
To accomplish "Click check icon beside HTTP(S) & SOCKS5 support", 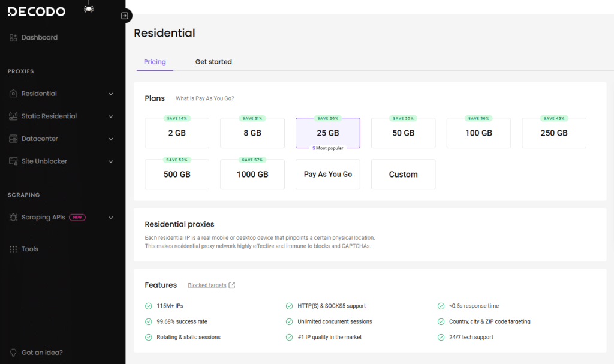I will (290, 306).
